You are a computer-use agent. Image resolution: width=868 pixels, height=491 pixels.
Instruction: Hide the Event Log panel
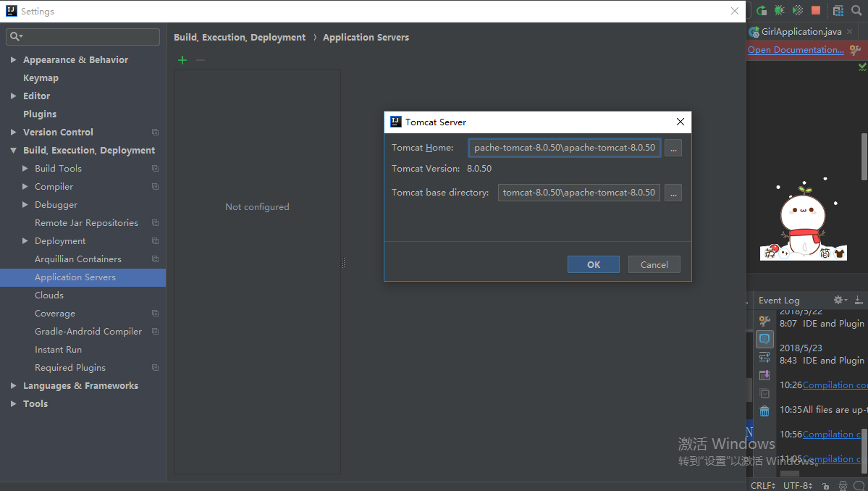pos(859,300)
